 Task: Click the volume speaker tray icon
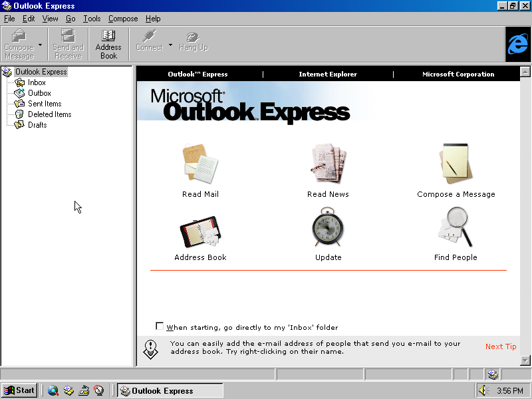click(x=483, y=390)
